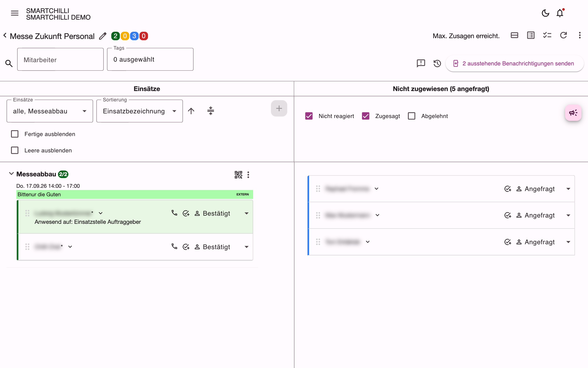
Task: Edit event name with pencil icon
Action: [103, 36]
